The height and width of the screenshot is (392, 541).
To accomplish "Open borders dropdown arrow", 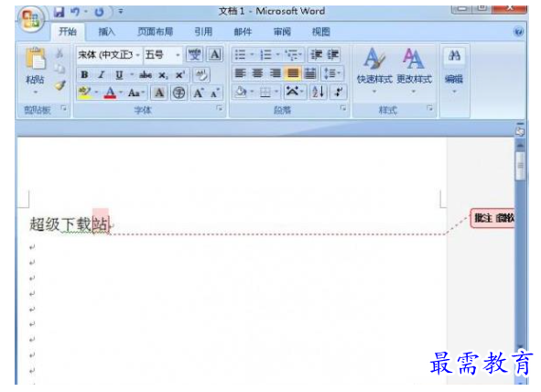I will coord(276,92).
